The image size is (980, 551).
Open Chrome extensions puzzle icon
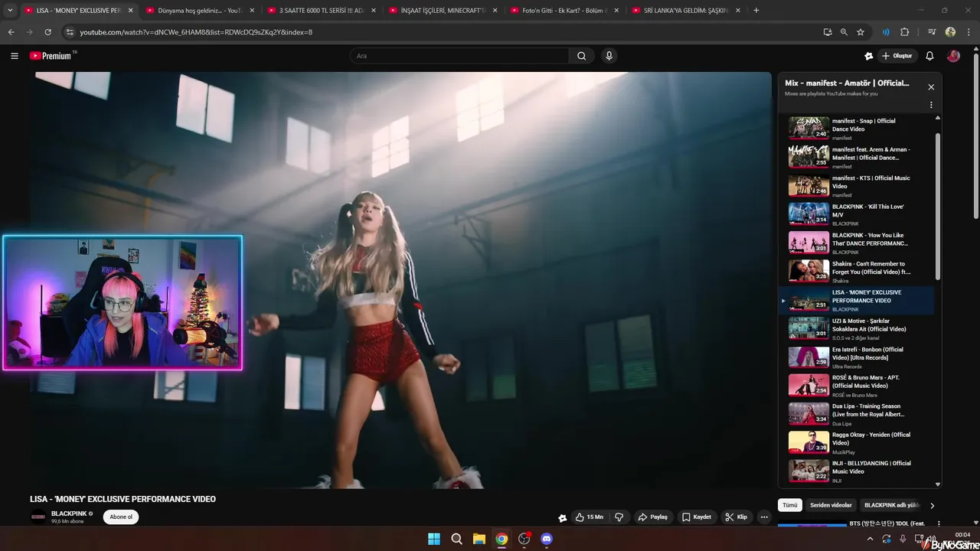click(904, 32)
